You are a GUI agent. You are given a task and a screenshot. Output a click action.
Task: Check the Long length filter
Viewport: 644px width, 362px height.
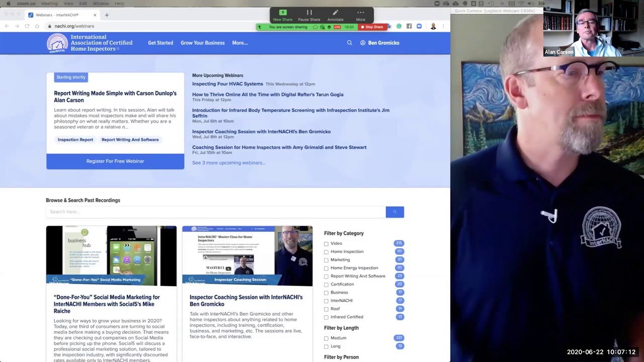click(x=326, y=346)
